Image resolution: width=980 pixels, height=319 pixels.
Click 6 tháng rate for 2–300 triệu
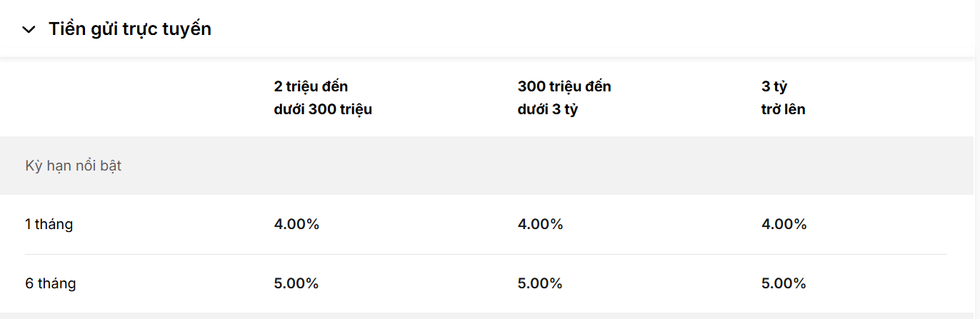coord(296,283)
